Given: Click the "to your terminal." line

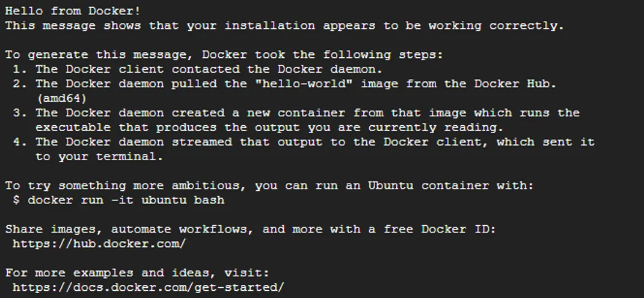Looking at the screenshot, I should click(99, 157).
